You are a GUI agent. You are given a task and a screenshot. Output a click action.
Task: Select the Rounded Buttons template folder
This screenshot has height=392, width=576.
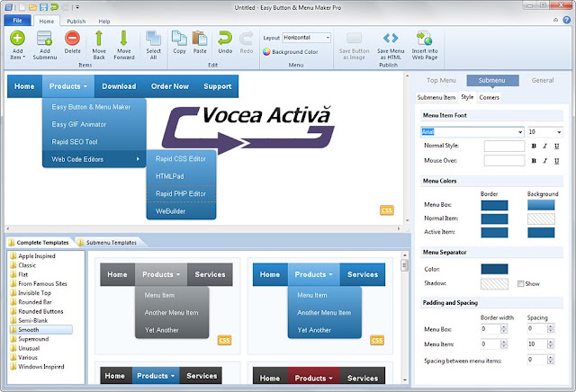[40, 311]
